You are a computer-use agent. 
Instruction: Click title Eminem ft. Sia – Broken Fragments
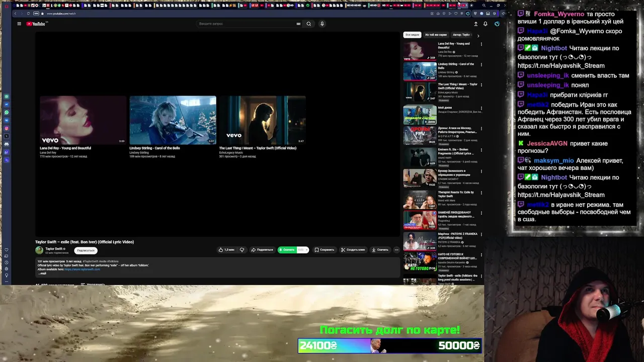(455, 151)
